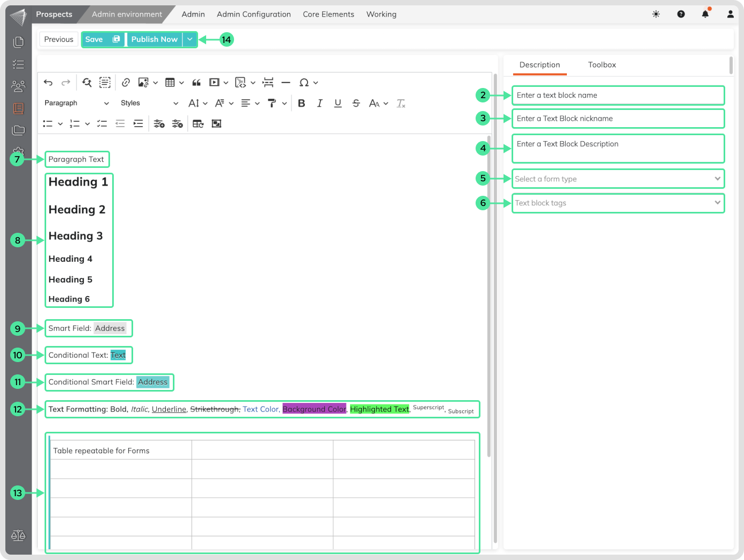Insert a block quote
The image size is (744, 560).
point(196,83)
